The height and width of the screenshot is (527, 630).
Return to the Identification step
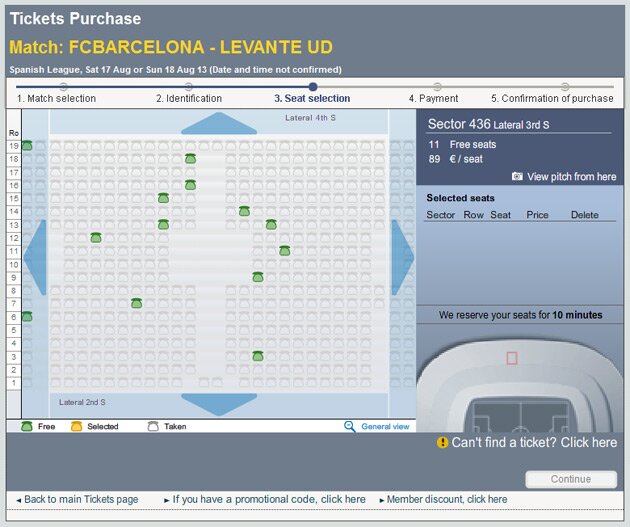[189, 98]
